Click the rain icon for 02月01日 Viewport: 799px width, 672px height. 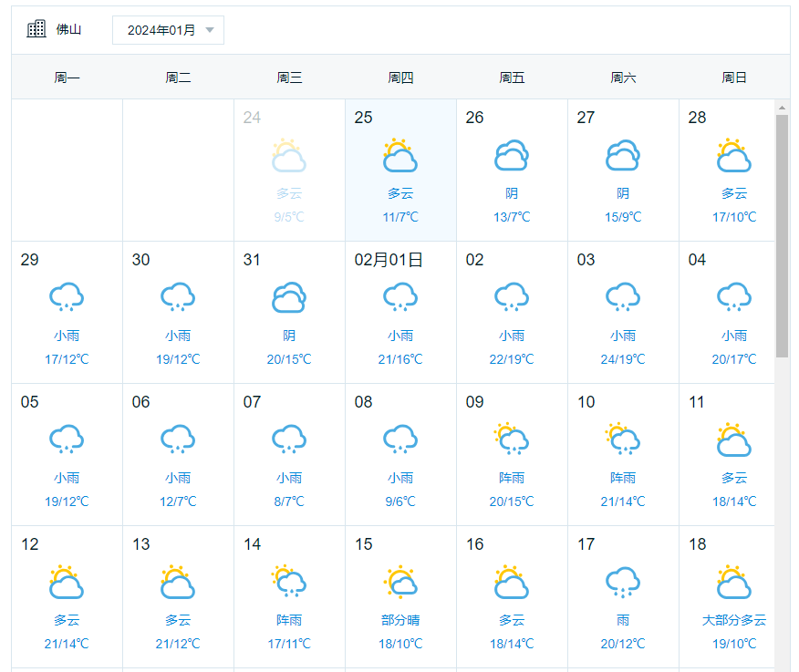400,296
